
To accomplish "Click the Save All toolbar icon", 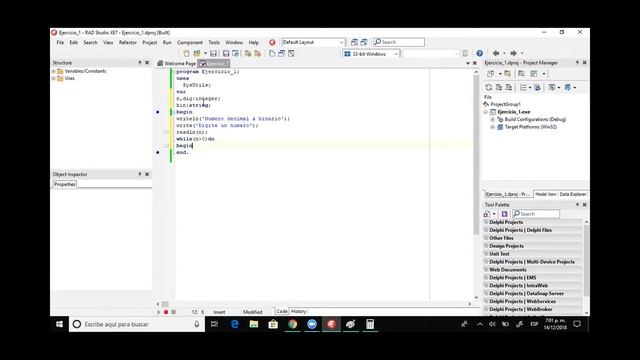I will point(226,53).
